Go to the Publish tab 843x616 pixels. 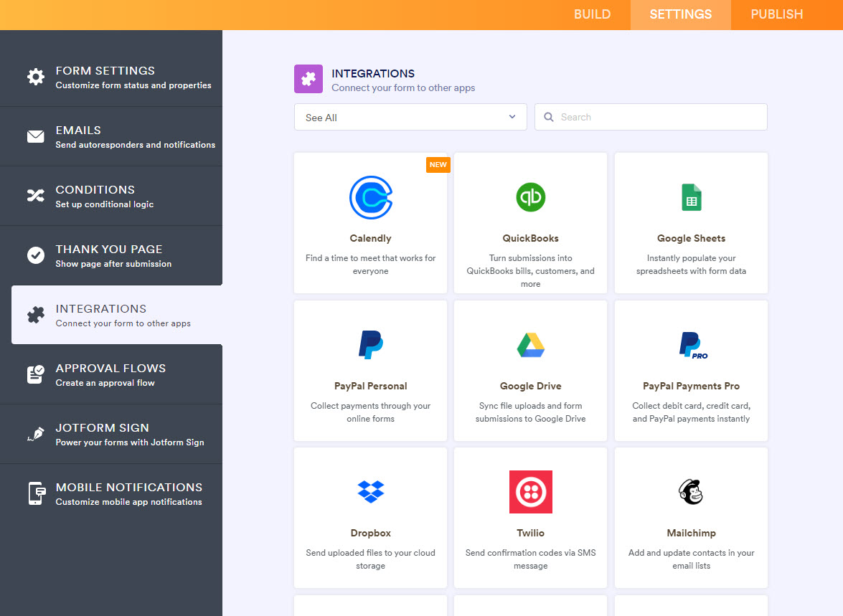click(x=776, y=14)
